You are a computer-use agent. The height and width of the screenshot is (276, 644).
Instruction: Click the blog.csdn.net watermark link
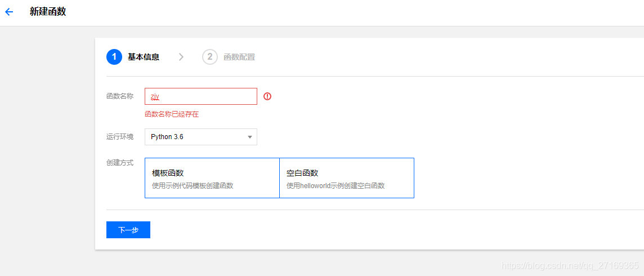(x=570, y=265)
